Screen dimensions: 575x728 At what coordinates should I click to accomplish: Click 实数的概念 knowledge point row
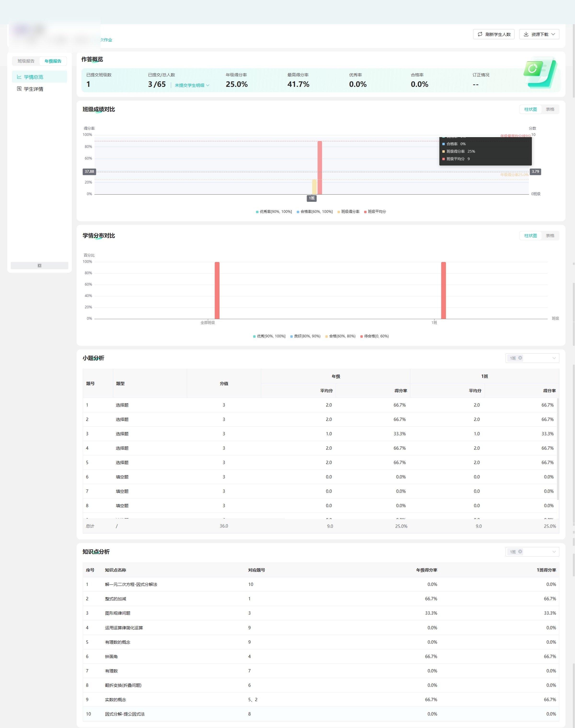click(x=321, y=700)
